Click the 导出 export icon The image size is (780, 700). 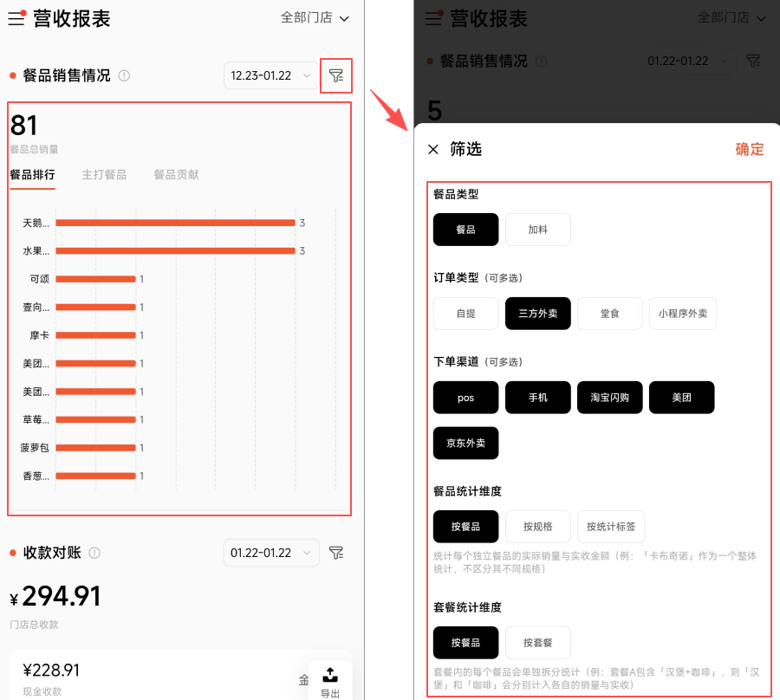tap(330, 681)
